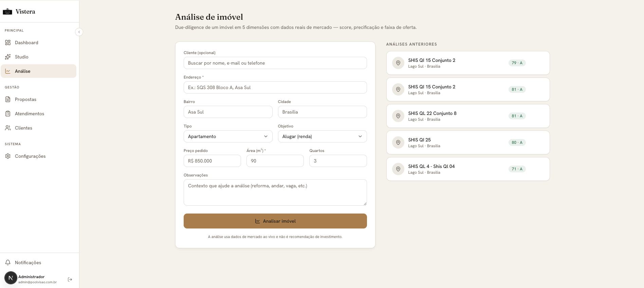644x288 pixels.
Task: Open previous analysis SHIS QL 22 Conjunto 8
Action: (x=468, y=116)
